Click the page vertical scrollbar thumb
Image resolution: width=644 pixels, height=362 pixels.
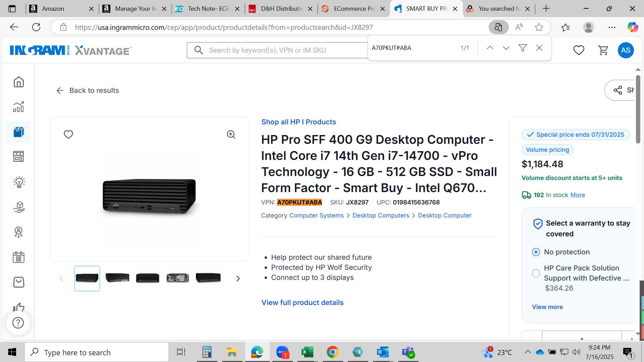pos(638,110)
